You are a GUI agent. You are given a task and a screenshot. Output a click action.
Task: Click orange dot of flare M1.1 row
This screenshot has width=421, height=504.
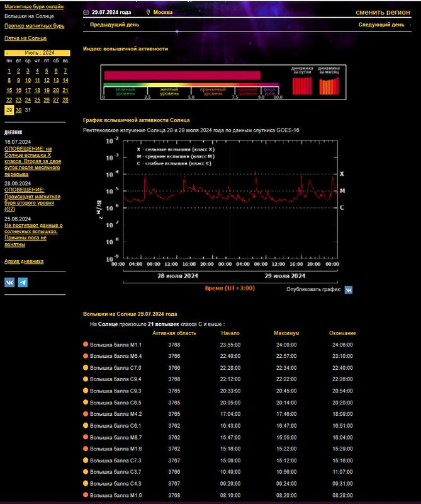click(86, 344)
